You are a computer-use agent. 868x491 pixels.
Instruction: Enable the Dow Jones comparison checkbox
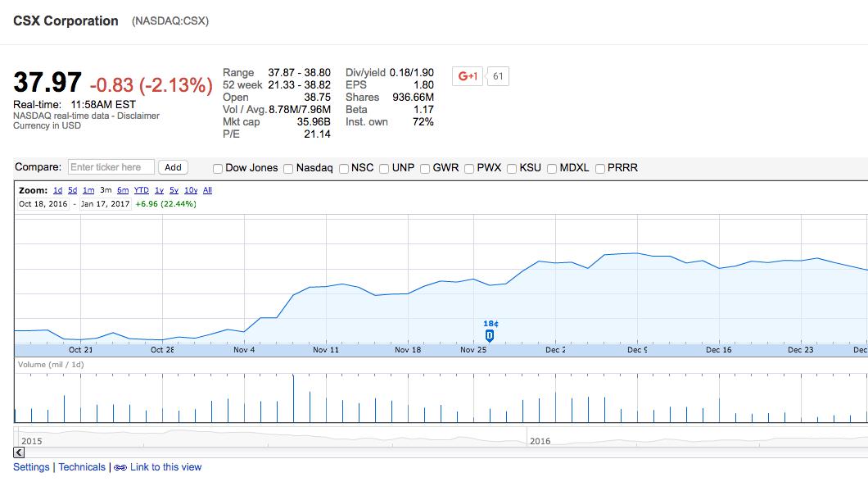click(x=217, y=168)
